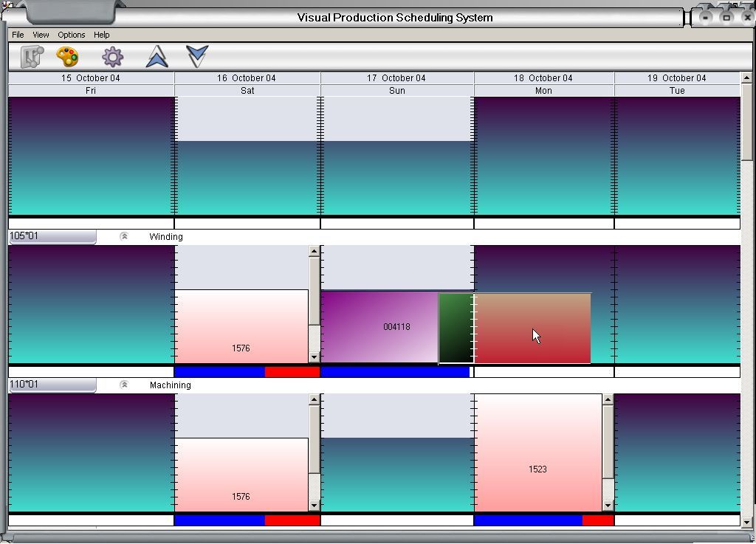Image resolution: width=756 pixels, height=544 pixels.
Task: Click the red load bar under Winding Saturday
Action: click(292, 373)
